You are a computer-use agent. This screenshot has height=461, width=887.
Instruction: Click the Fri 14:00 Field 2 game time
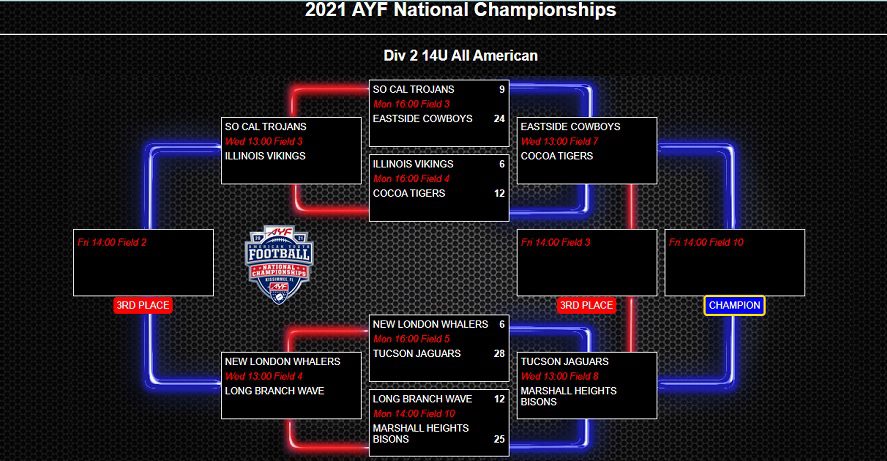[x=112, y=242]
